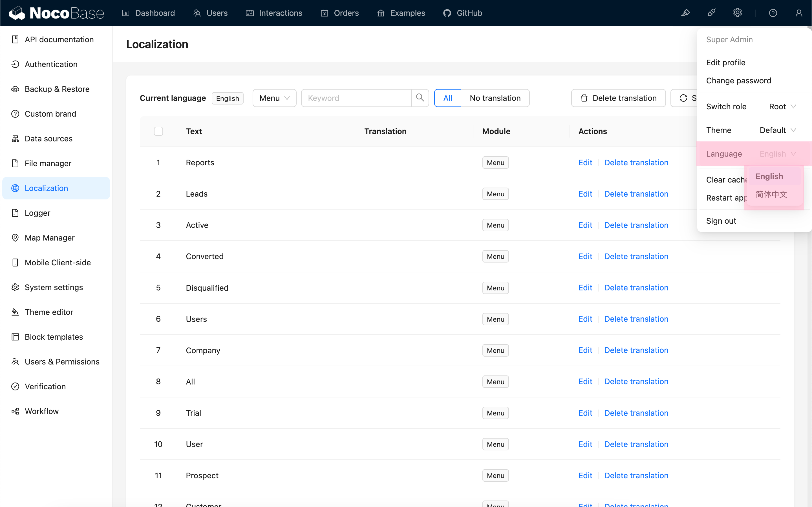This screenshot has height=507, width=812.
Task: Click Edit link for Reports row
Action: coord(585,163)
